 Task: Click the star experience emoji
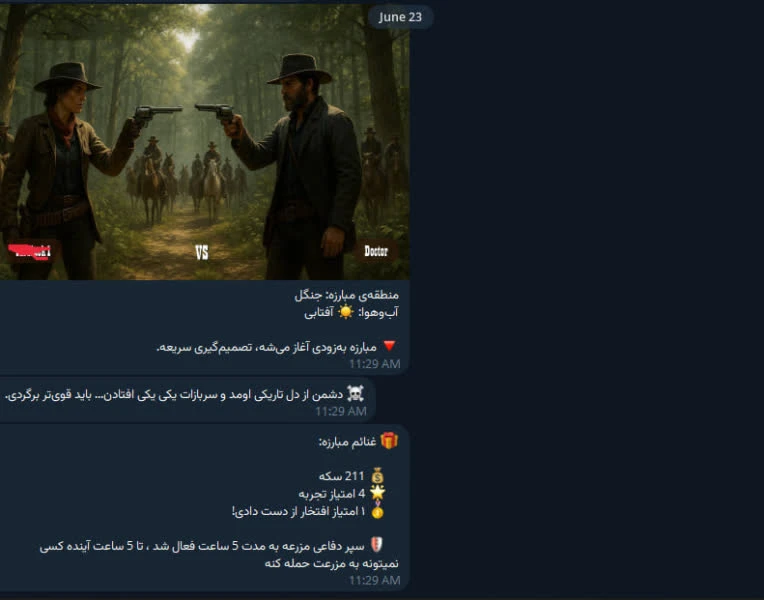click(377, 493)
